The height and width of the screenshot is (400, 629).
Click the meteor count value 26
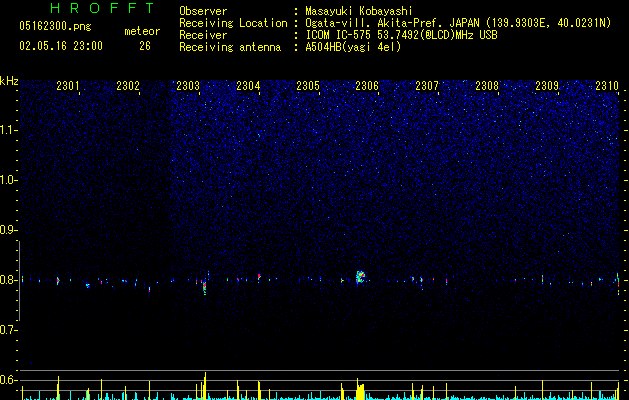tap(145, 46)
